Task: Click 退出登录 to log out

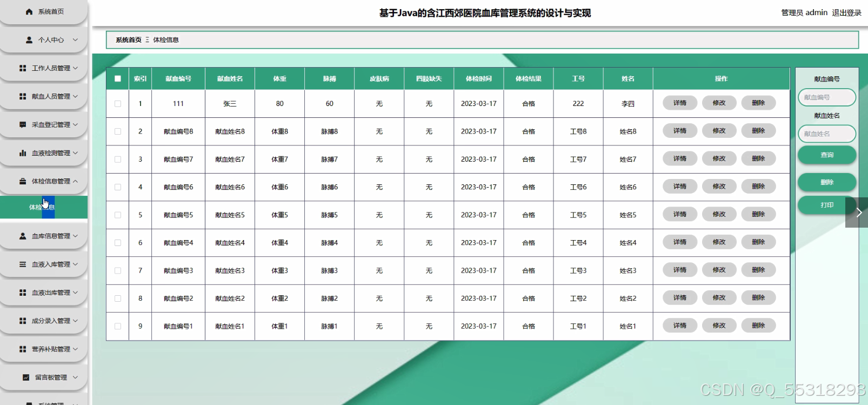Action: [846, 12]
